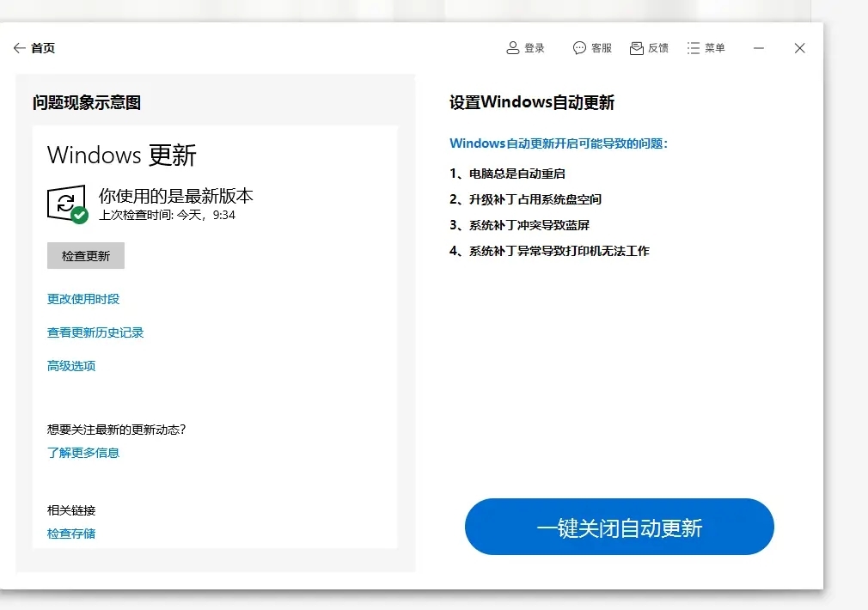Screen dimensions: 868x610
Task: Click the 检查存储 link
Action: 71,534
